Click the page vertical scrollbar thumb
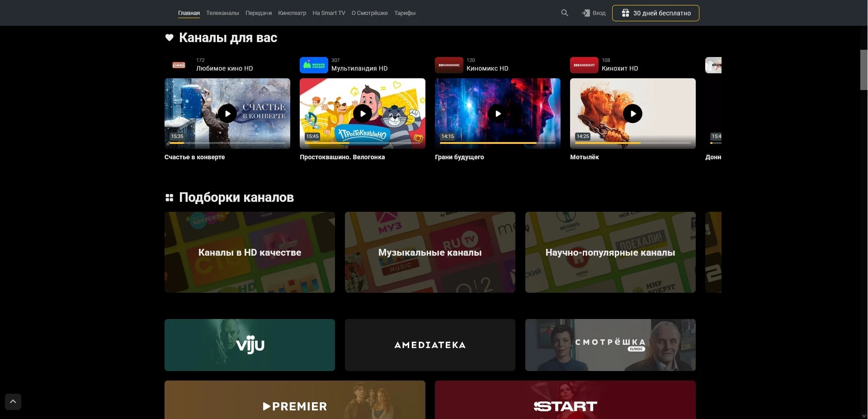Viewport: 868px width, 419px height. point(863,70)
